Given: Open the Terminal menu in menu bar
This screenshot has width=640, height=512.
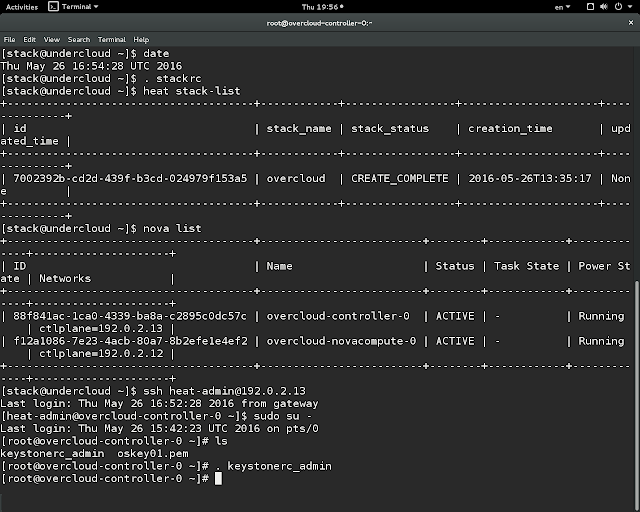Looking at the screenshot, I should (x=112, y=39).
